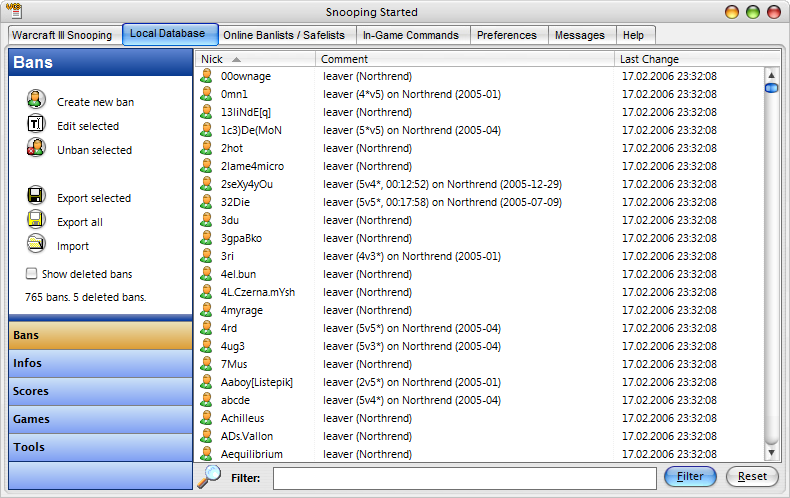The width and height of the screenshot is (790, 498).
Task: Click the Create new ban link
Action: (x=95, y=102)
